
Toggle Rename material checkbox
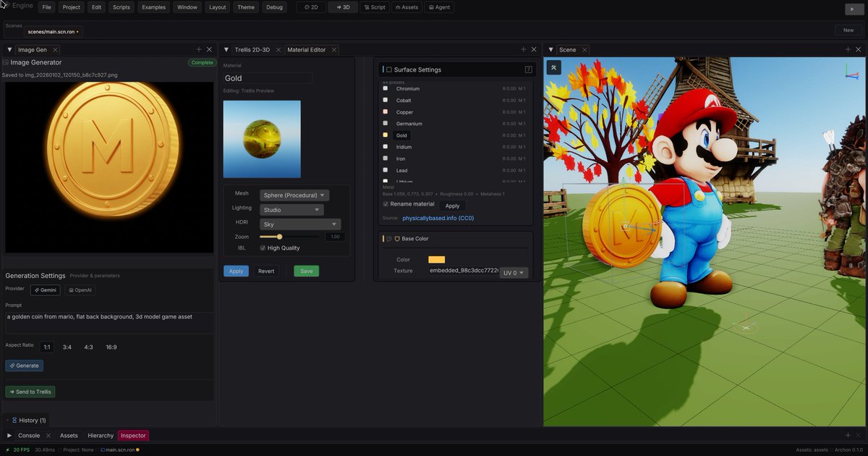(386, 204)
